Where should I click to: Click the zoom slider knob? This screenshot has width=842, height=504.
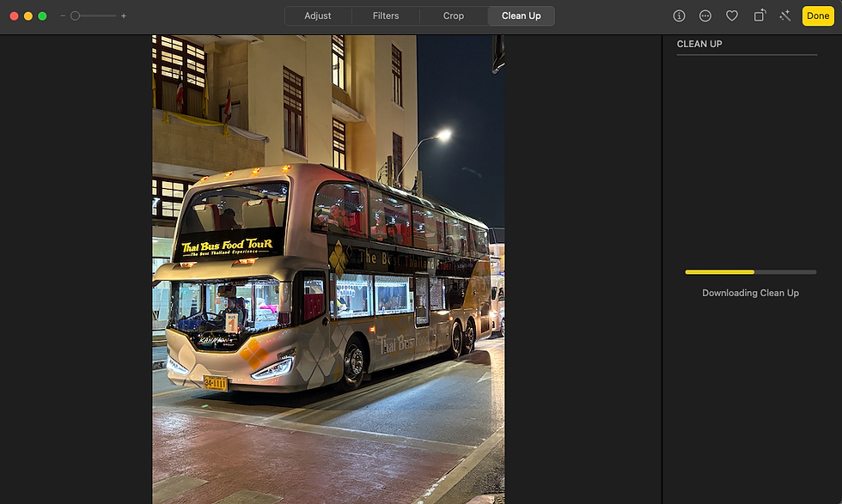click(76, 16)
